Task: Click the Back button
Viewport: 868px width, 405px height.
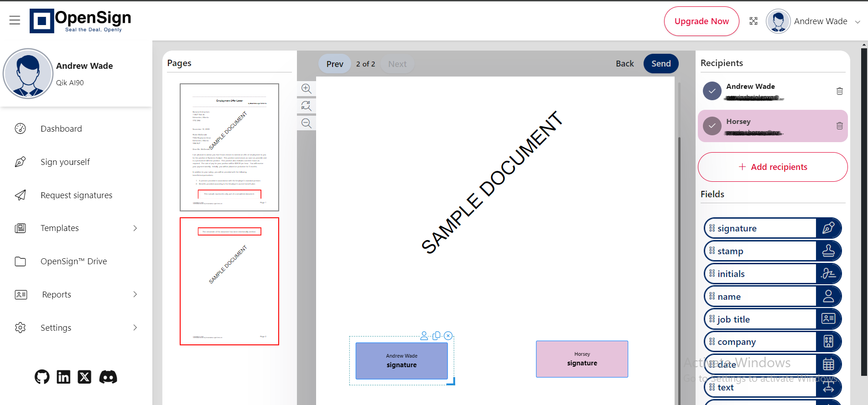Action: [624, 64]
